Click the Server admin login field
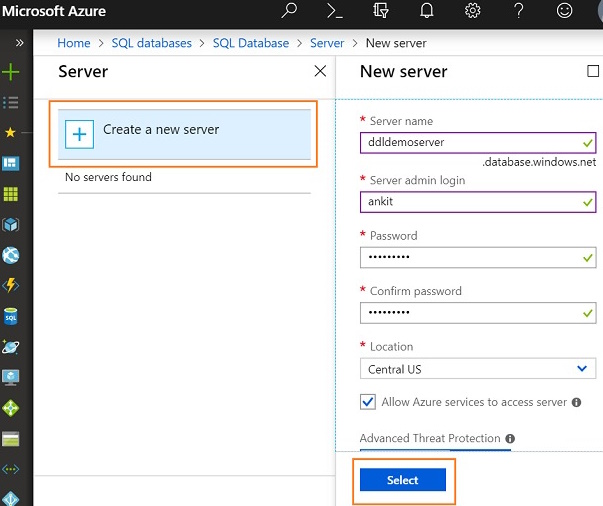Image resolution: width=603 pixels, height=506 pixels. 478,202
